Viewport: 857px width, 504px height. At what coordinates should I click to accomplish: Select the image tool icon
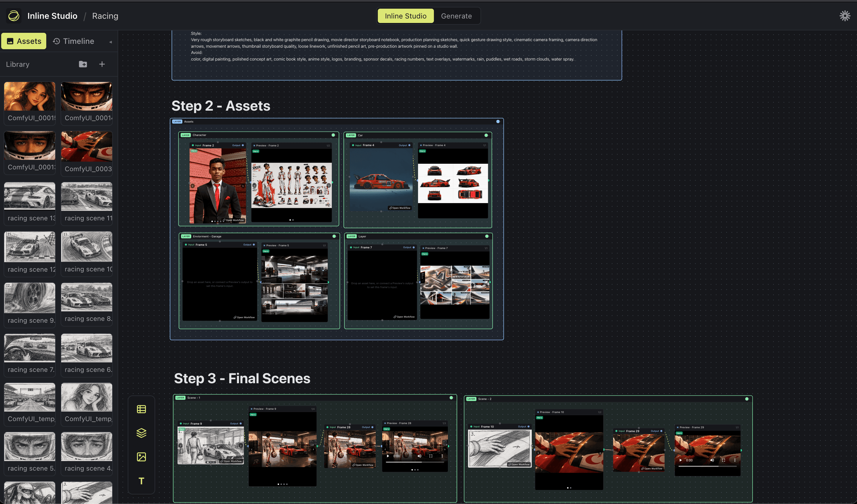[141, 457]
